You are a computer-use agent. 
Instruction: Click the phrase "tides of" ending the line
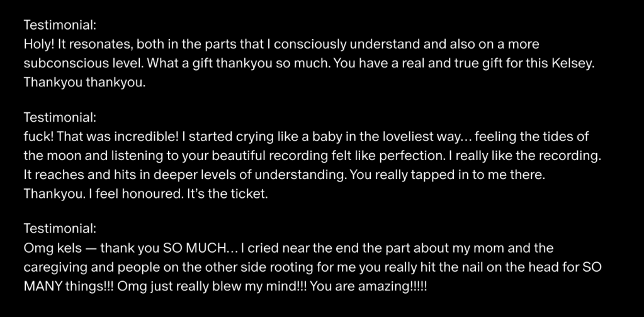pyautogui.click(x=567, y=137)
